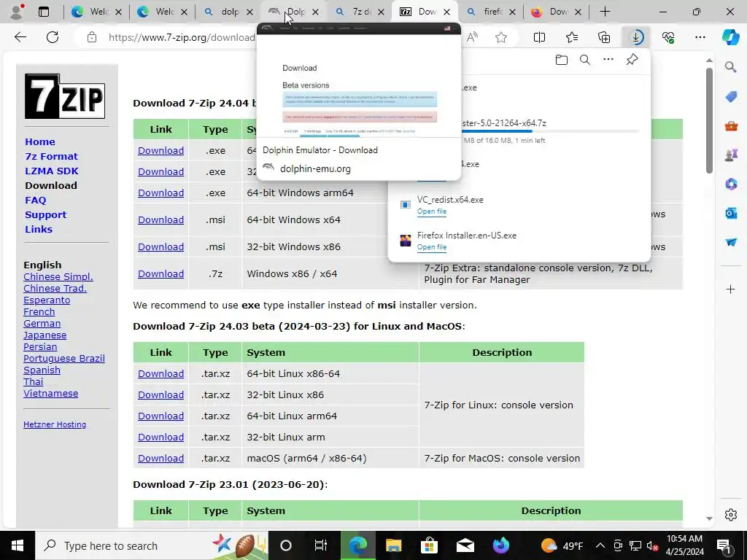Open split screen icon
This screenshot has width=747, height=560.
tap(539, 37)
